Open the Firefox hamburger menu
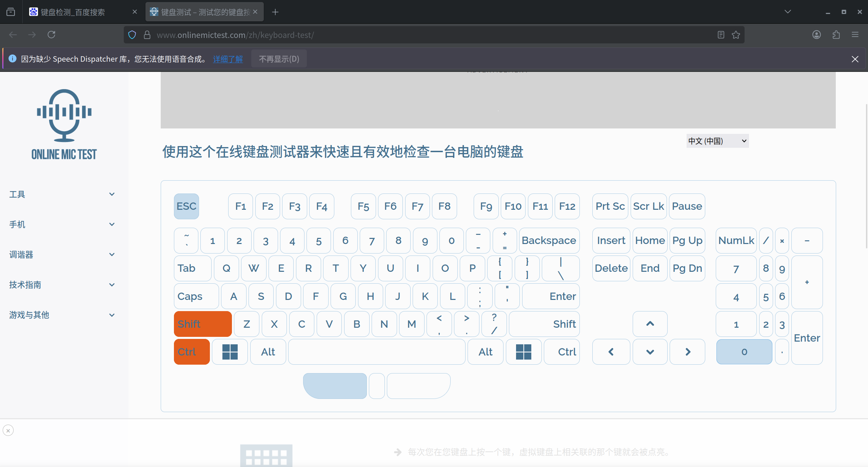This screenshot has height=467, width=868. point(855,35)
